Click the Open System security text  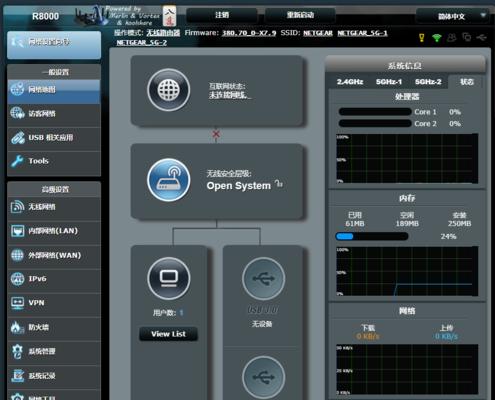pyautogui.click(x=239, y=186)
